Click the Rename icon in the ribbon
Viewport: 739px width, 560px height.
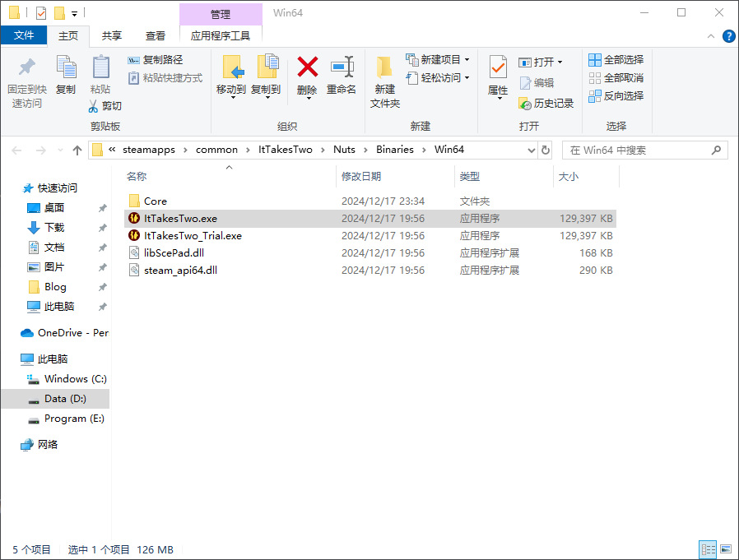(342, 67)
